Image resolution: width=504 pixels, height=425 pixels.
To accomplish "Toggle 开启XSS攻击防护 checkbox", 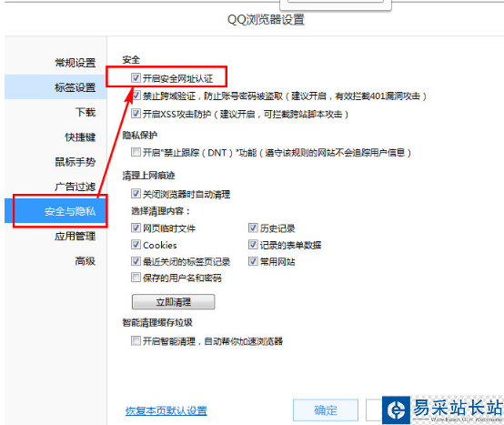I will tap(136, 114).
